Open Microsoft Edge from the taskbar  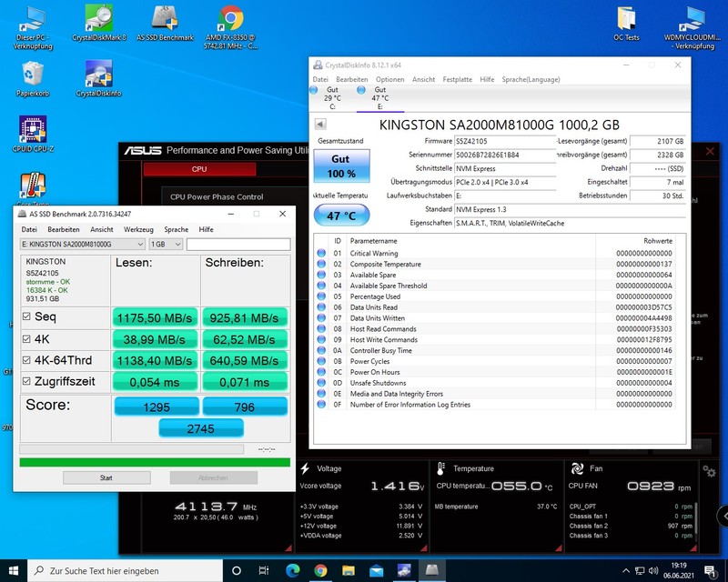point(293,570)
